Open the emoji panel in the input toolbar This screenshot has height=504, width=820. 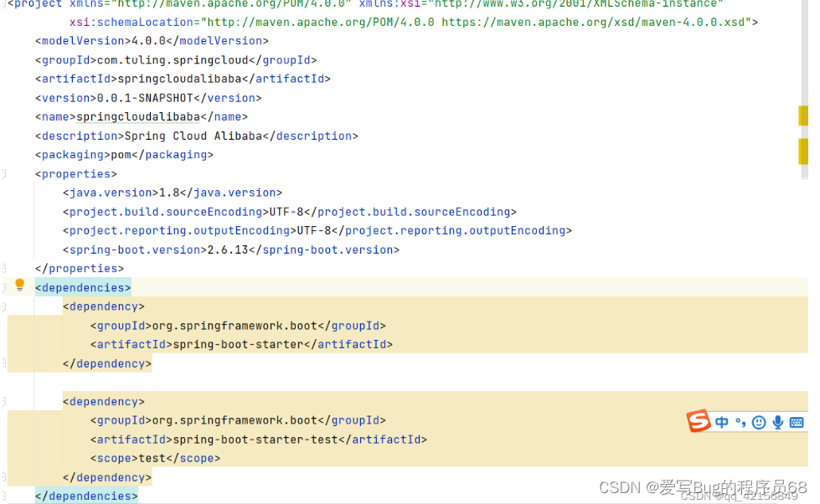(759, 421)
